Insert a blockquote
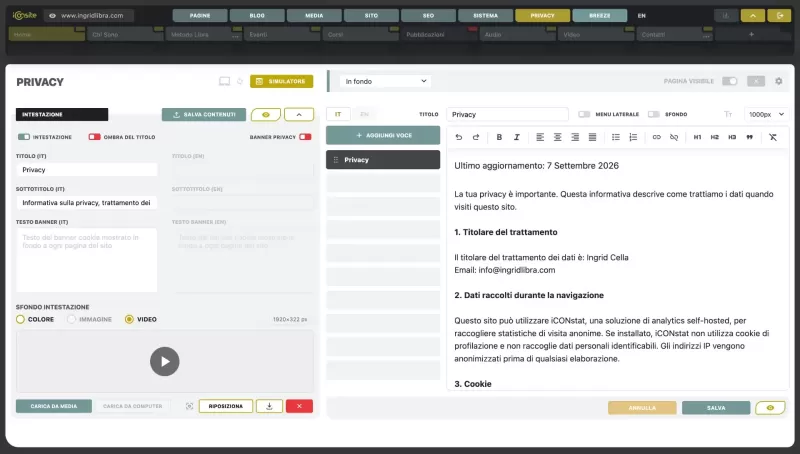The image size is (800, 454). point(749,137)
